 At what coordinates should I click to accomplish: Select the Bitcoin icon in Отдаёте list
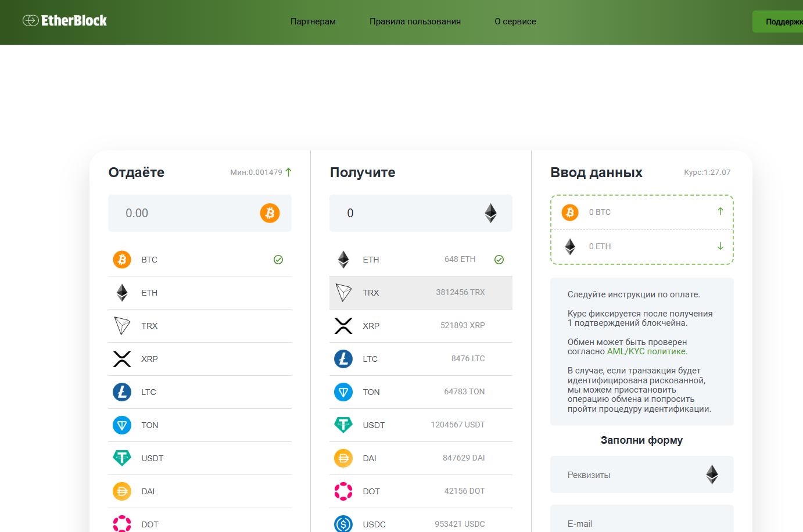click(122, 260)
